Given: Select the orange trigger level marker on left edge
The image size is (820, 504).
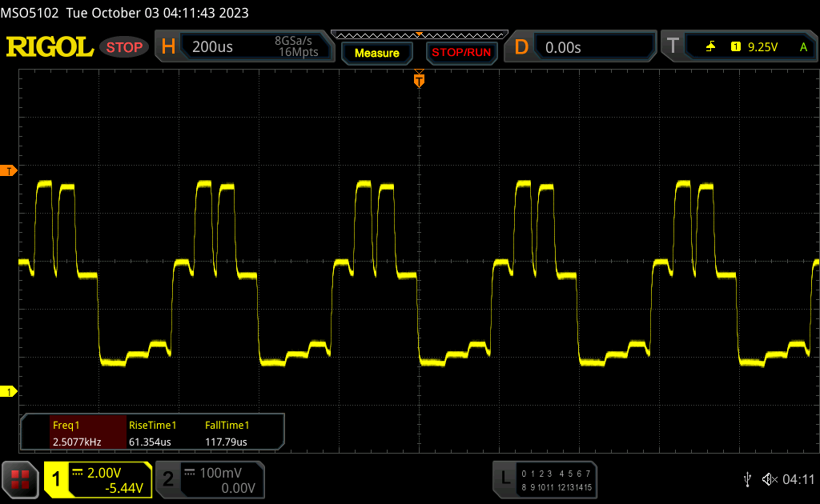Looking at the screenshot, I should tap(9, 171).
